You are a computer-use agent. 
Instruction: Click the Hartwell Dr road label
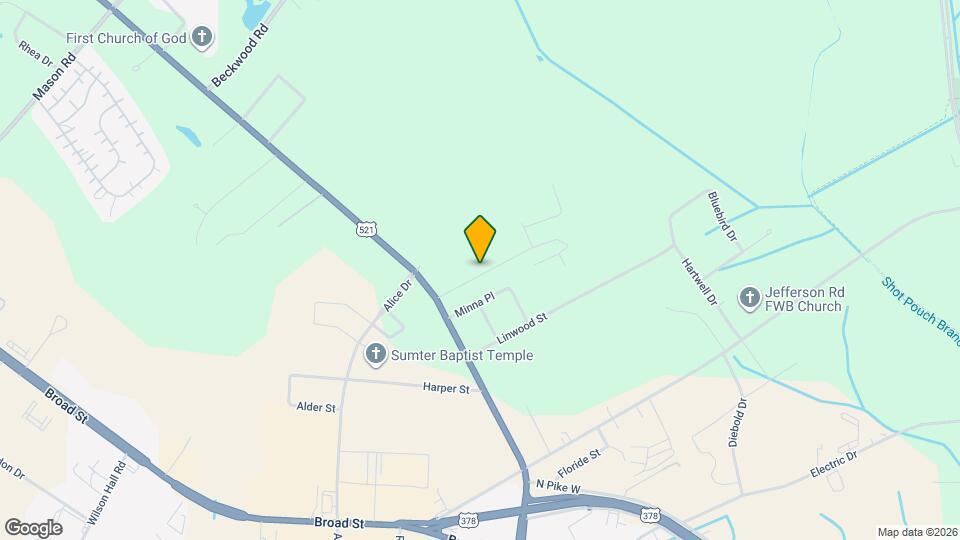[699, 282]
